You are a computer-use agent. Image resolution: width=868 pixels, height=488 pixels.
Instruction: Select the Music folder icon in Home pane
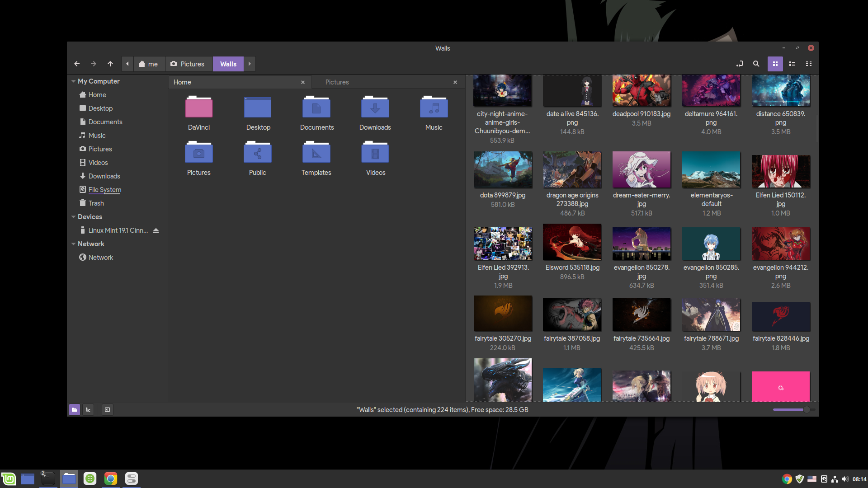tap(434, 107)
